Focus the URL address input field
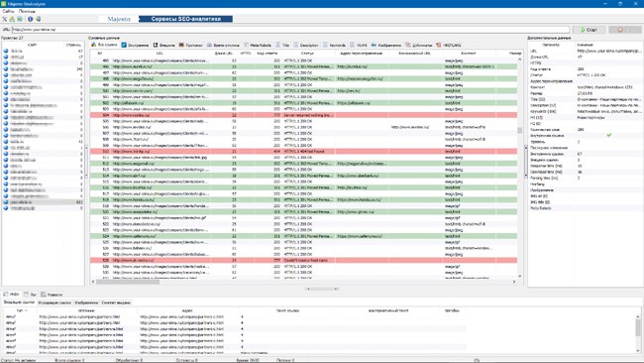644x363 pixels. (290, 30)
